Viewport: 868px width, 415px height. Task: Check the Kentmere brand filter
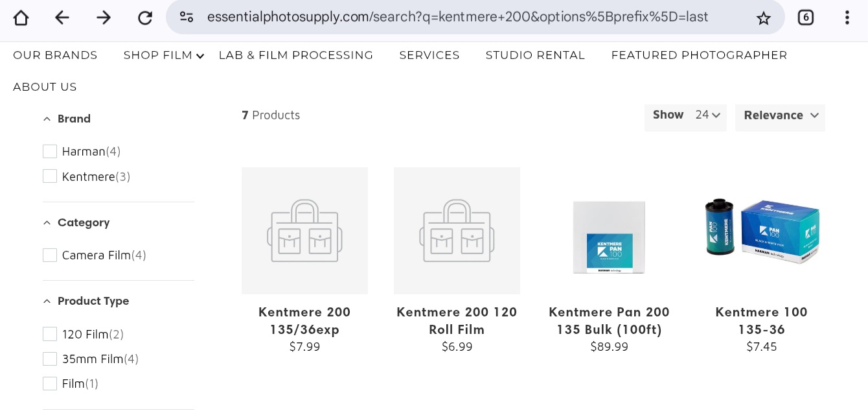tap(50, 176)
